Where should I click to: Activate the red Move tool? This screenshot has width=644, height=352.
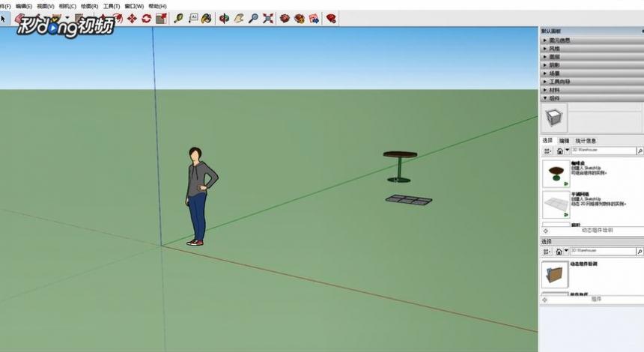[132, 19]
